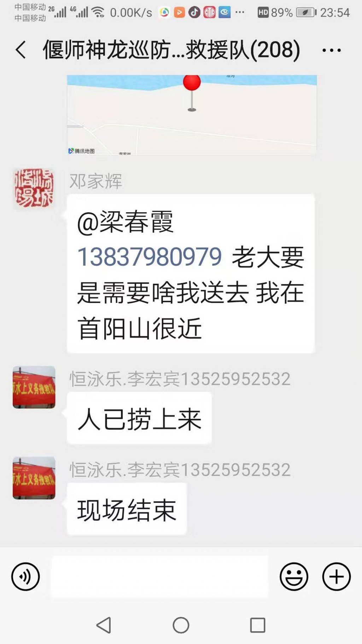Tap the Android recent apps square

[x=258, y=625]
